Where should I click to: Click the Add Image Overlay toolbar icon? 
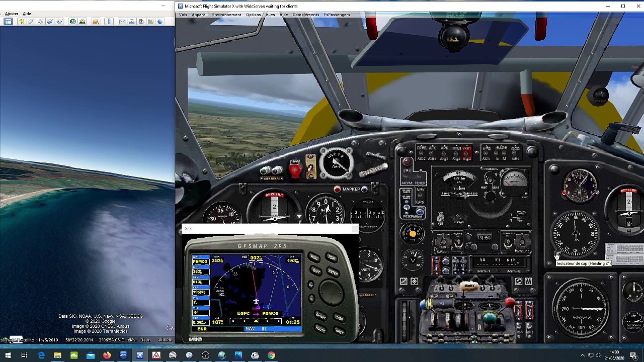pos(50,22)
